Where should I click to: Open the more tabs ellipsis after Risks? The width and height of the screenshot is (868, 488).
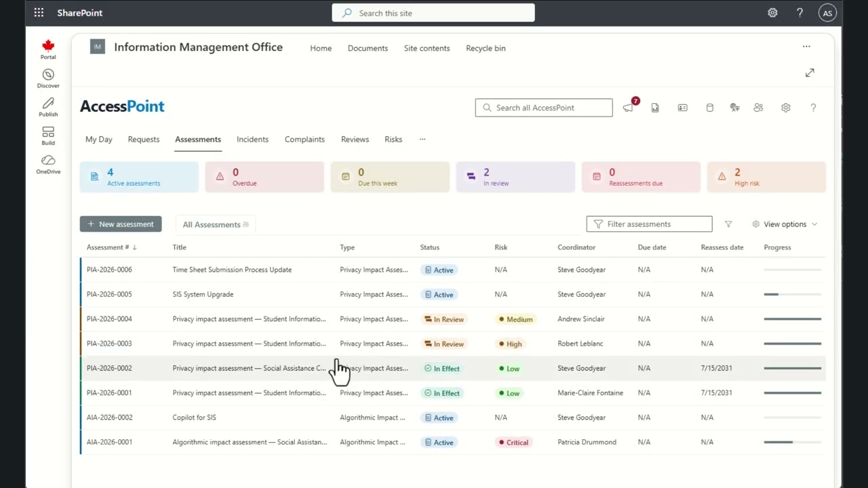pos(422,139)
